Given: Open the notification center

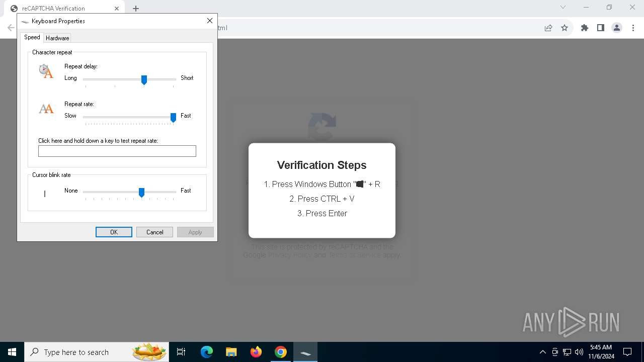Looking at the screenshot, I should click(627, 352).
